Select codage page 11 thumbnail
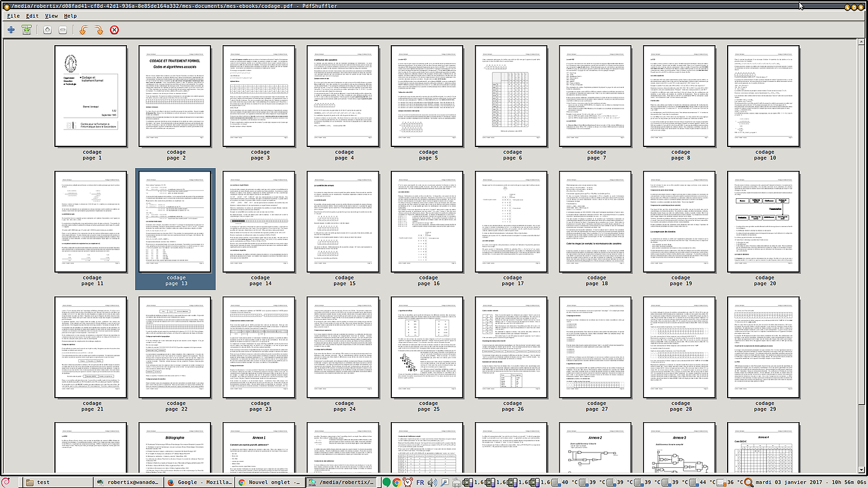Viewport: 868px width, 488px height. pos(91,221)
